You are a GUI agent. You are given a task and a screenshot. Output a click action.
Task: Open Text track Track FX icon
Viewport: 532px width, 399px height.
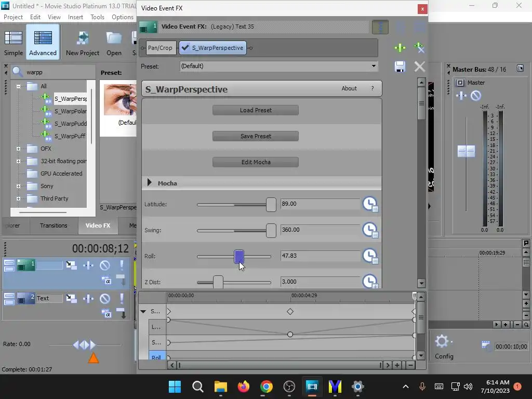click(x=88, y=298)
